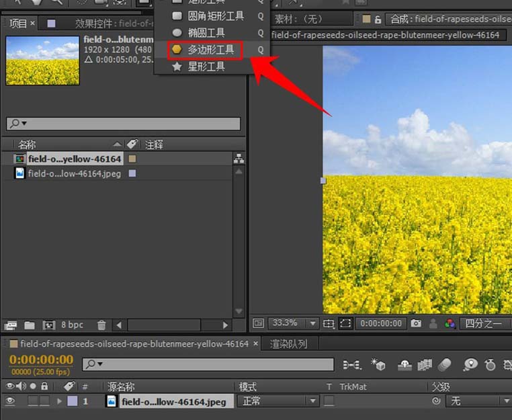The height and width of the screenshot is (420, 512).
Task: Open the 正常 blending mode dropdown
Action: [x=278, y=401]
